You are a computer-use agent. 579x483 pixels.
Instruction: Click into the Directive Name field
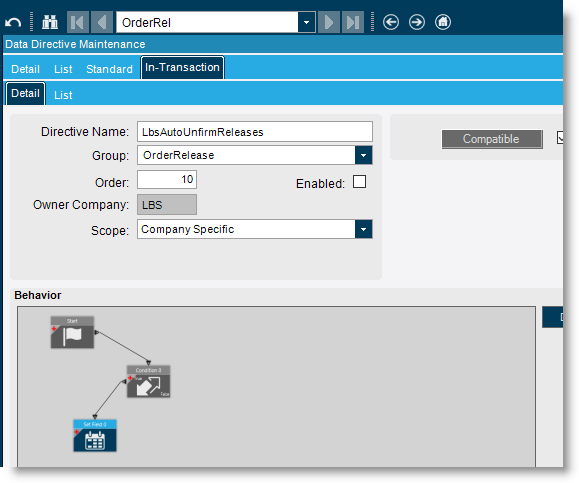click(255, 131)
